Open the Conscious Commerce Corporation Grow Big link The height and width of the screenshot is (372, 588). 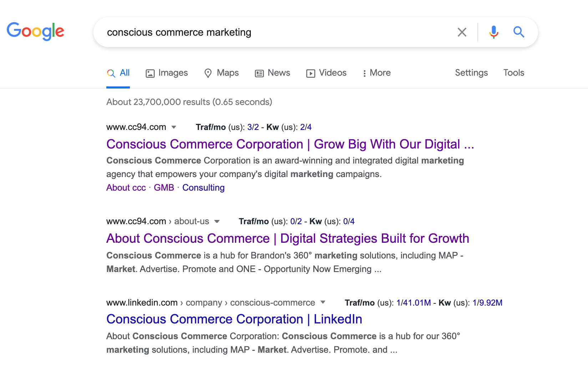(290, 144)
